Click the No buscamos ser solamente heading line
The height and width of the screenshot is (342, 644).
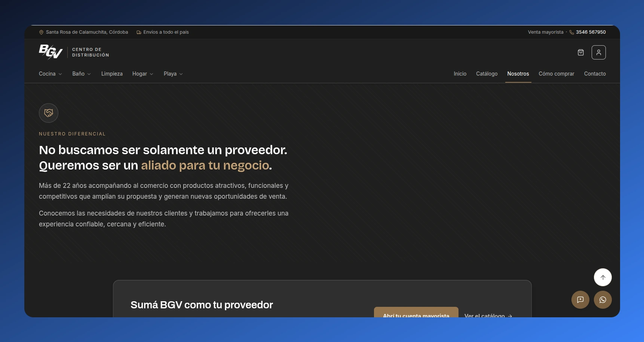pos(163,150)
